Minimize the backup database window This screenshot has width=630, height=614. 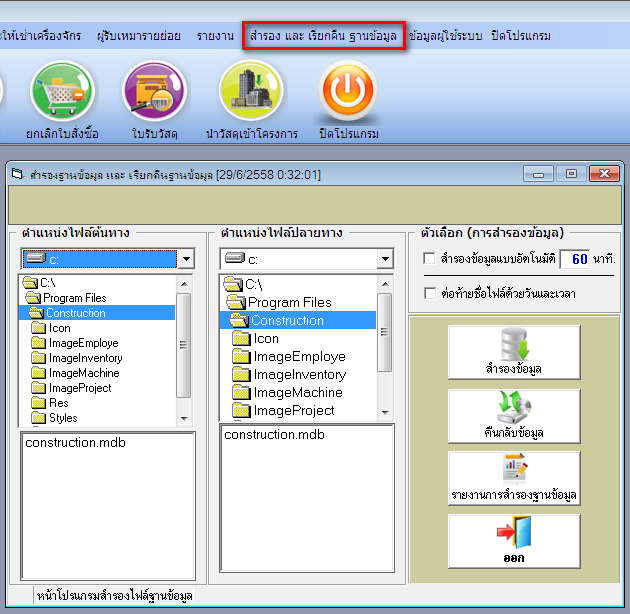pos(538,174)
